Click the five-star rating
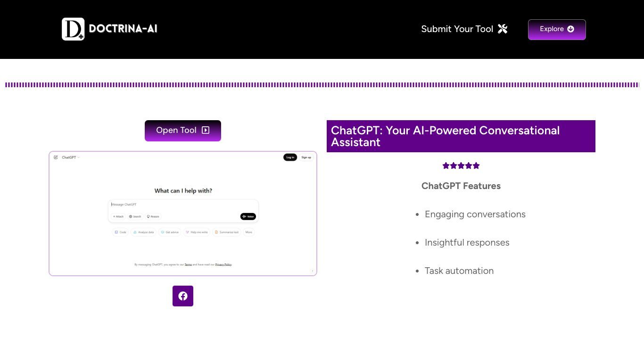Viewport: 644px width, 362px height. (x=461, y=165)
